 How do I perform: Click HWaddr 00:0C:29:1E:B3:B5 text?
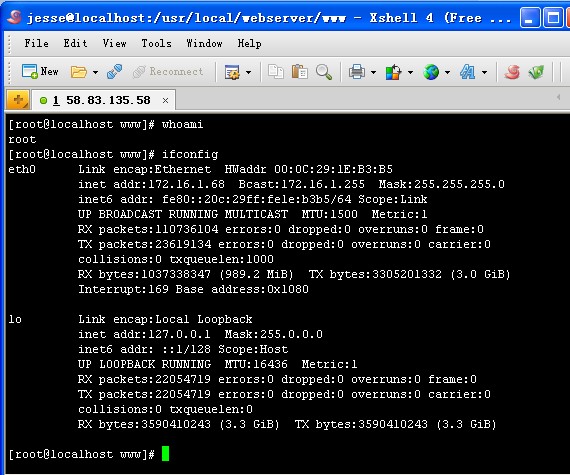[x=308, y=169]
